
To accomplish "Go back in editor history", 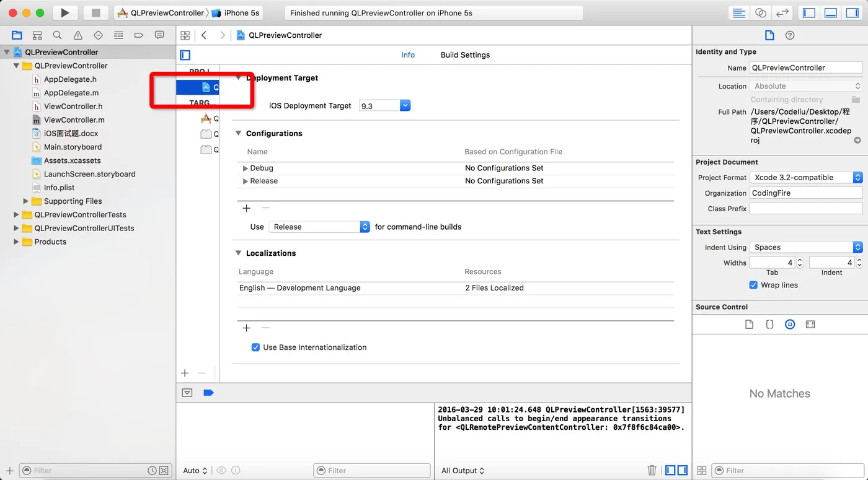I will [x=204, y=35].
